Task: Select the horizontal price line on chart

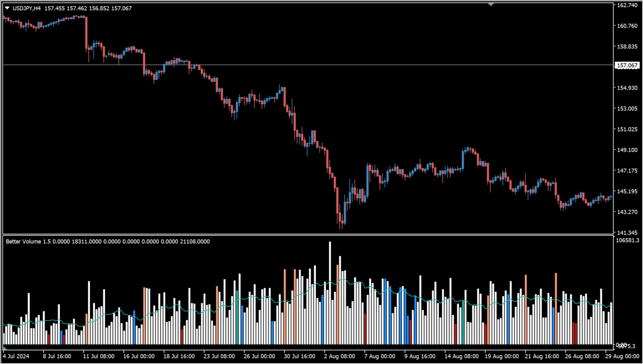Action: [301, 65]
